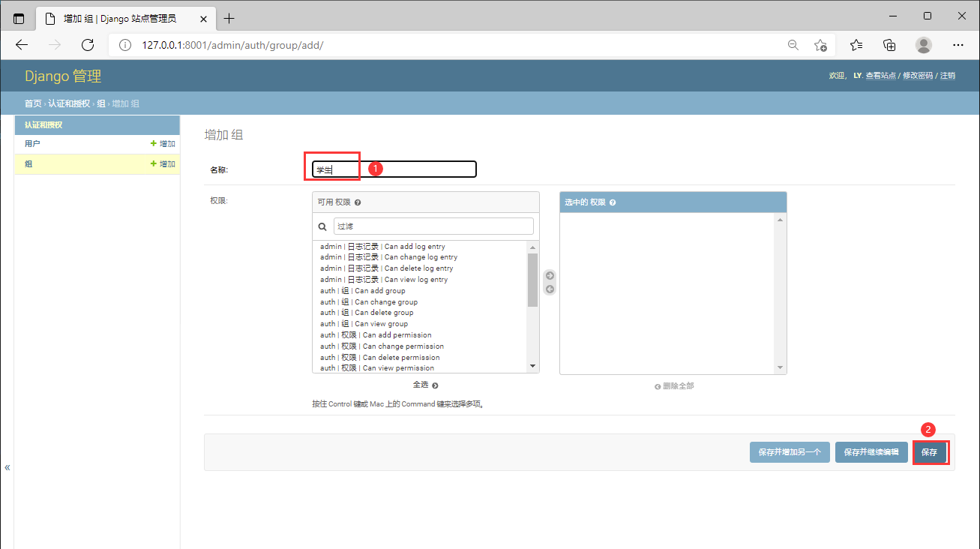Click 组 breadcrumb link

(101, 103)
